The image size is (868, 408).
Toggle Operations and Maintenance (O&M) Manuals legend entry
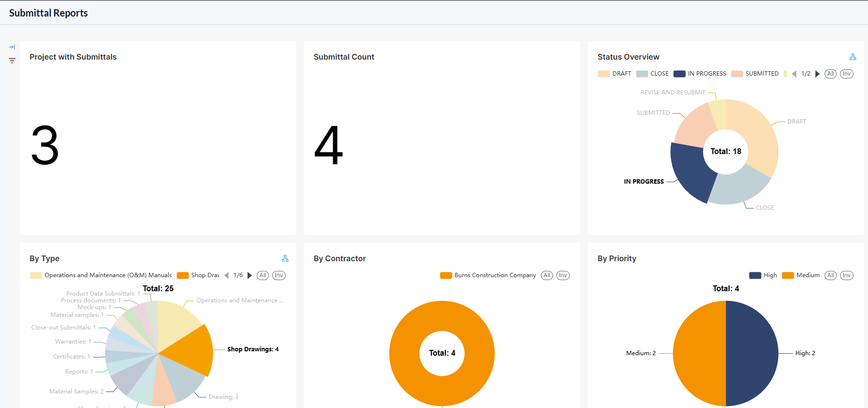point(101,275)
